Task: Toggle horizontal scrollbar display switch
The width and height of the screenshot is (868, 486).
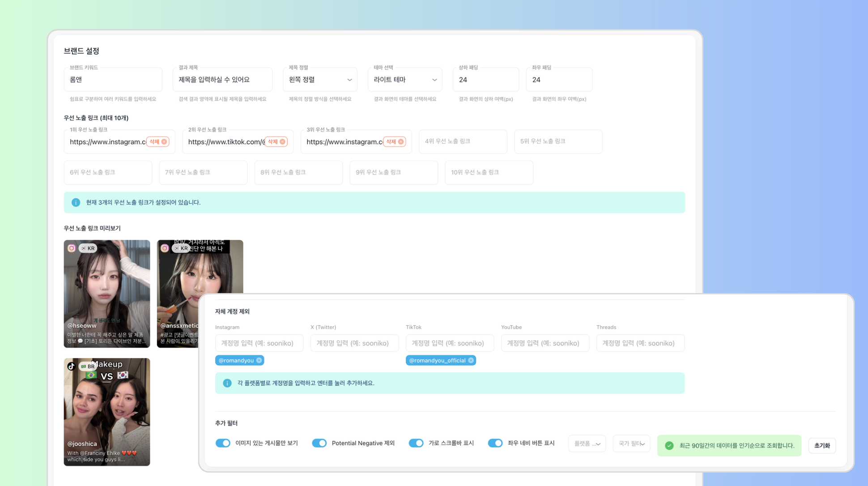Action: [416, 443]
